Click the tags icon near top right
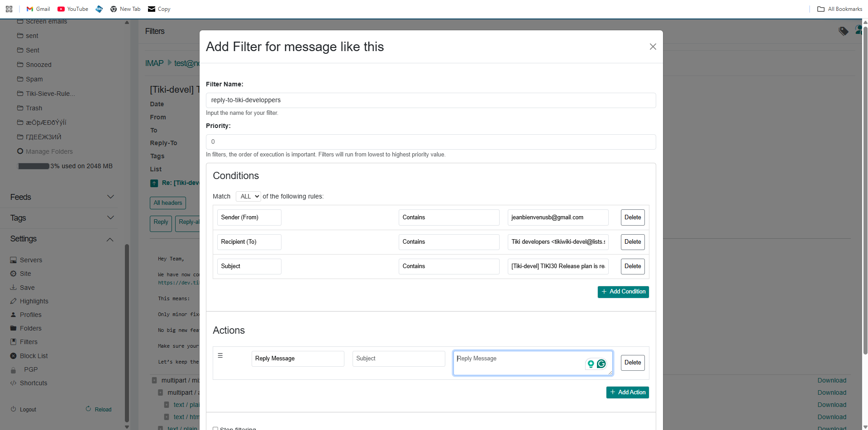The height and width of the screenshot is (430, 868). click(843, 31)
